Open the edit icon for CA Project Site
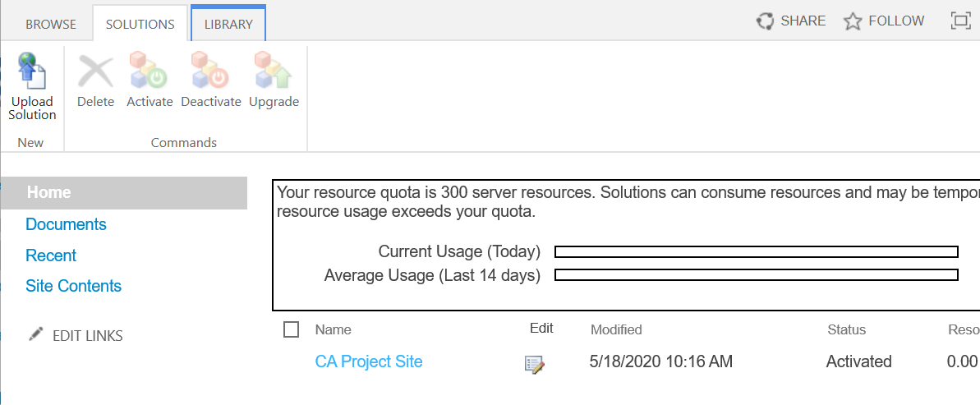 [x=535, y=364]
